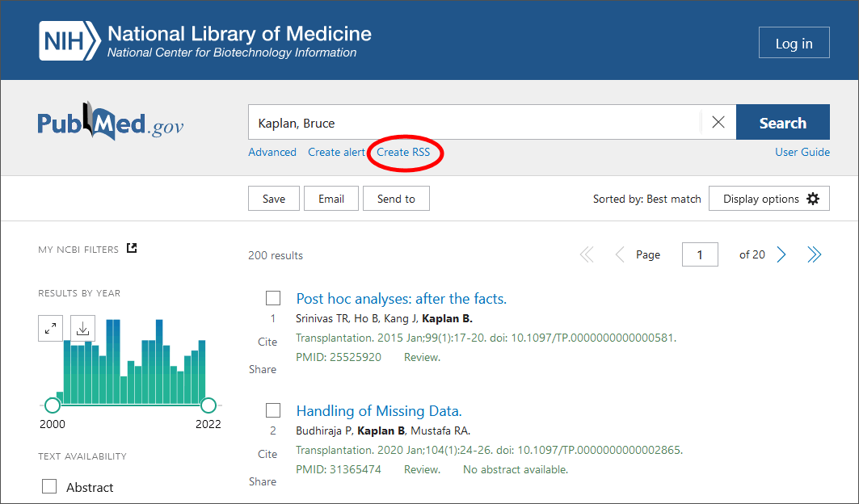This screenshot has width=859, height=504.
Task: Click the Transplantation 2020 citation line
Action: [x=489, y=451]
